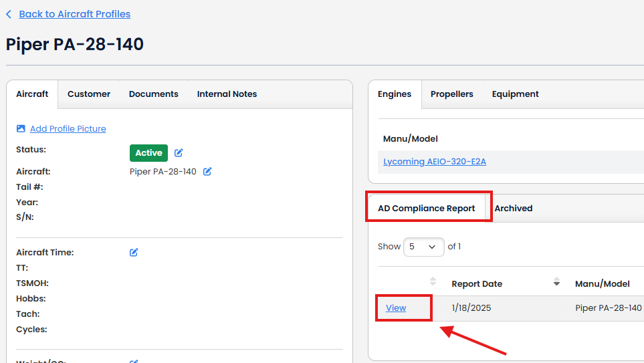The height and width of the screenshot is (363, 644).
Task: Edit status using pencil icon beside Active
Action: 179,153
